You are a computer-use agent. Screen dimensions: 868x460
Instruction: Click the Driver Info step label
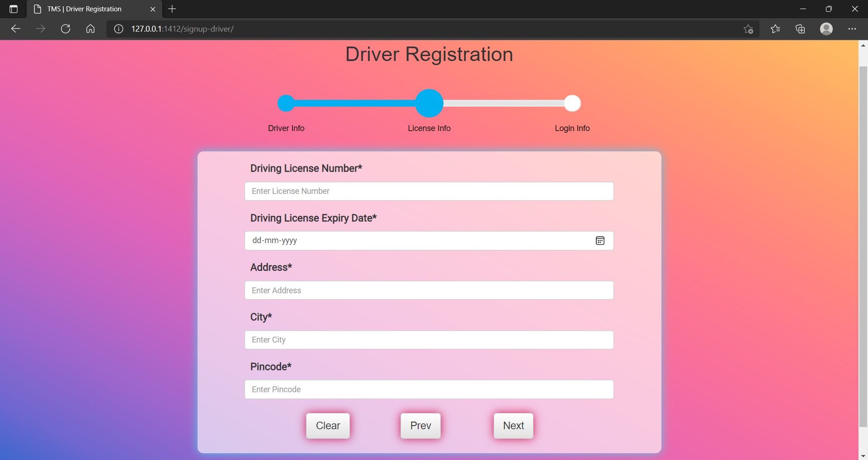[286, 128]
